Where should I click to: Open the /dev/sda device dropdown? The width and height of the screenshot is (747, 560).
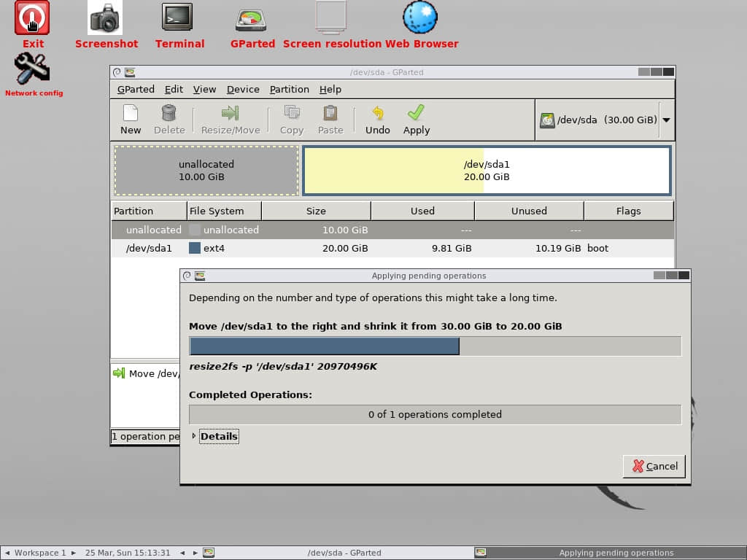[x=667, y=120]
